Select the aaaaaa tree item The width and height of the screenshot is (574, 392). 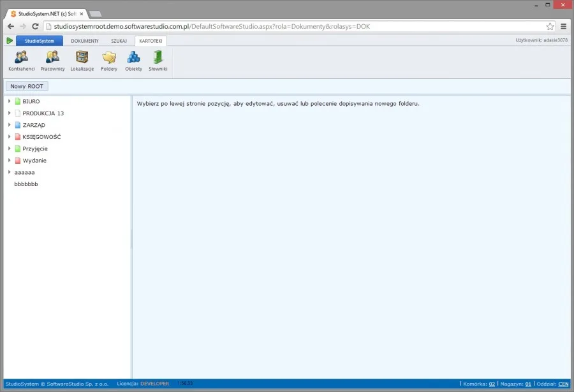pos(24,172)
